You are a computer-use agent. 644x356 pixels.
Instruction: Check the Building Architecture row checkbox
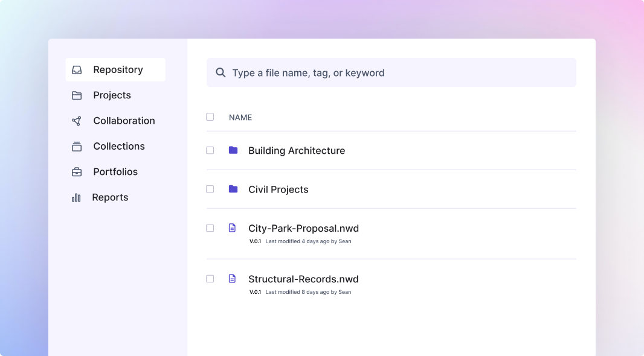(210, 150)
